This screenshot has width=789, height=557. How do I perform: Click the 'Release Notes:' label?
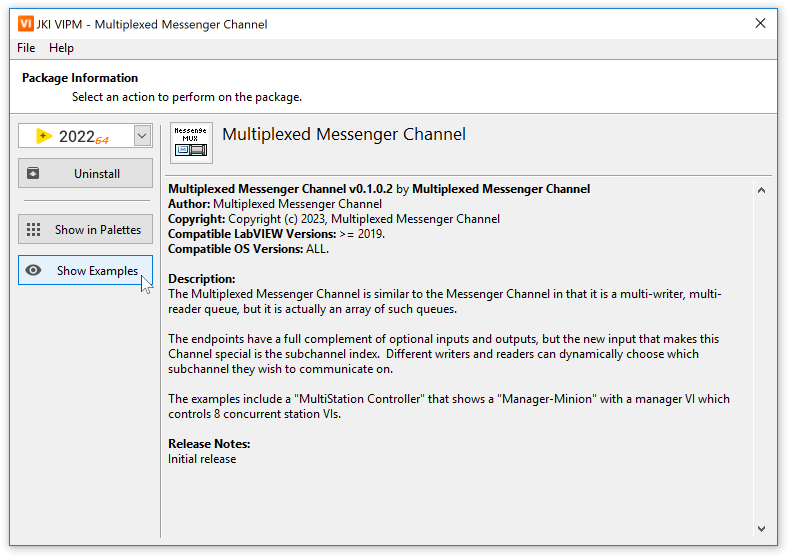209,444
